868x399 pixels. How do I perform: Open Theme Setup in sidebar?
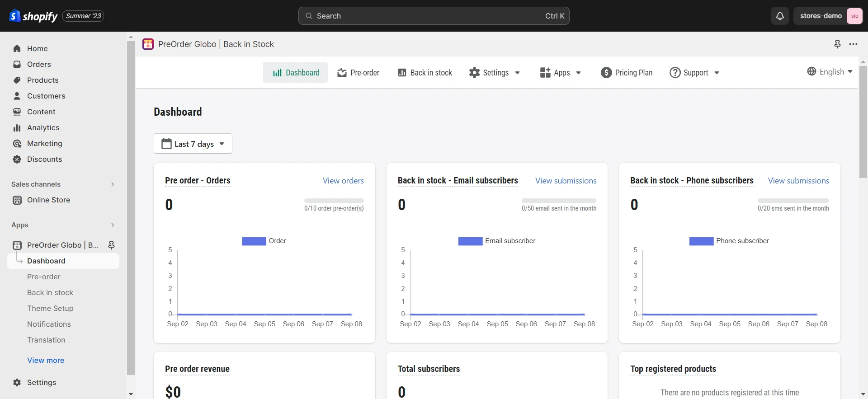(x=50, y=308)
